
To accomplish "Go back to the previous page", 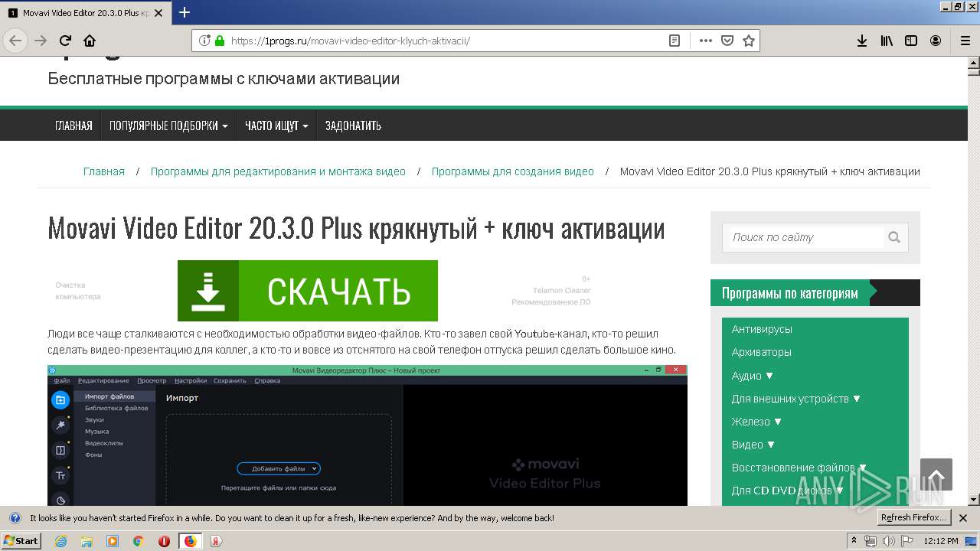I will 15,41.
